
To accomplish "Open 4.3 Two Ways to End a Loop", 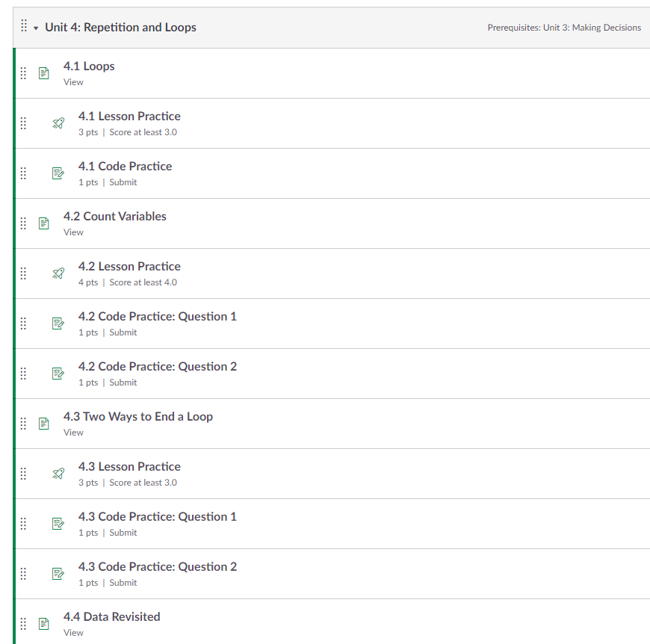I will coord(138,417).
